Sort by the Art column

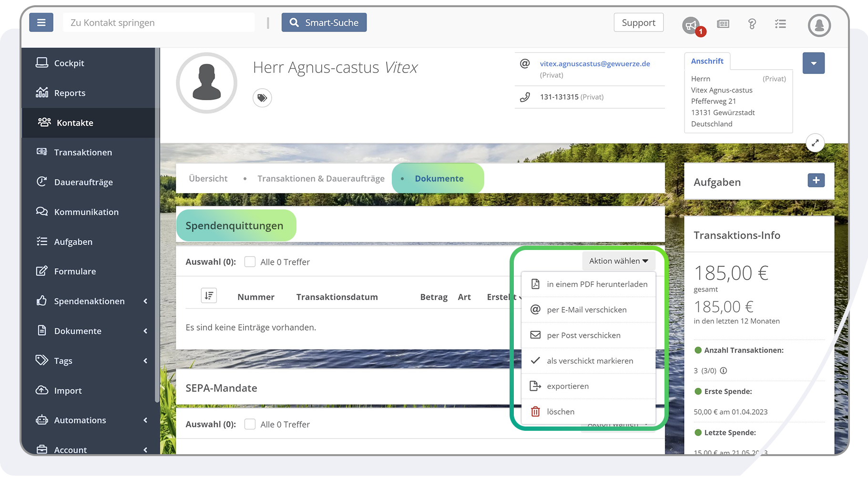click(464, 297)
